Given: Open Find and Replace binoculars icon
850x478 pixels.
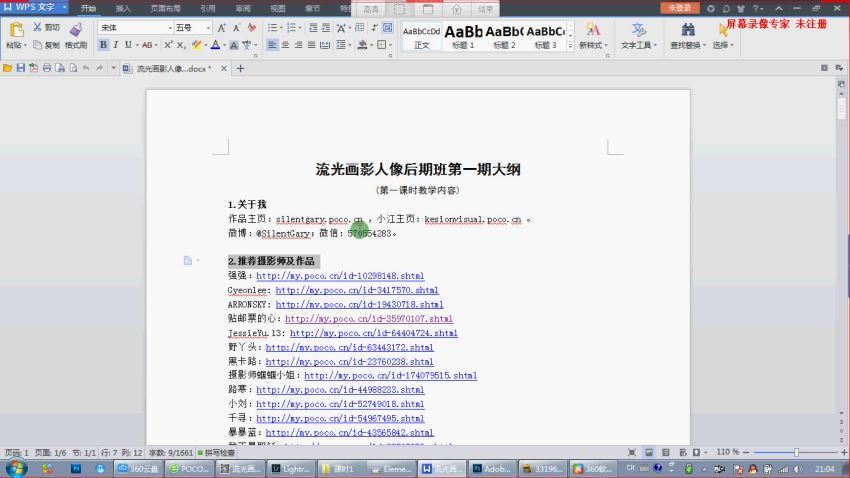Looking at the screenshot, I should 686,30.
